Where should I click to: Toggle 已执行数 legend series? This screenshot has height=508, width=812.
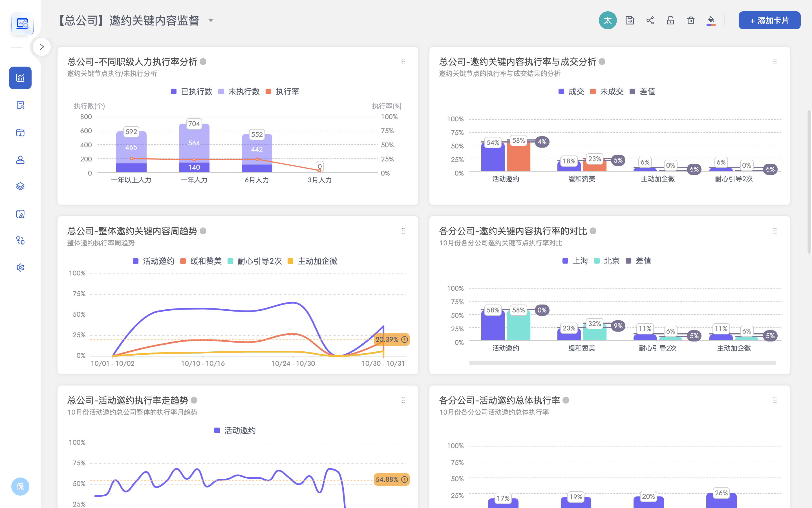(x=192, y=91)
